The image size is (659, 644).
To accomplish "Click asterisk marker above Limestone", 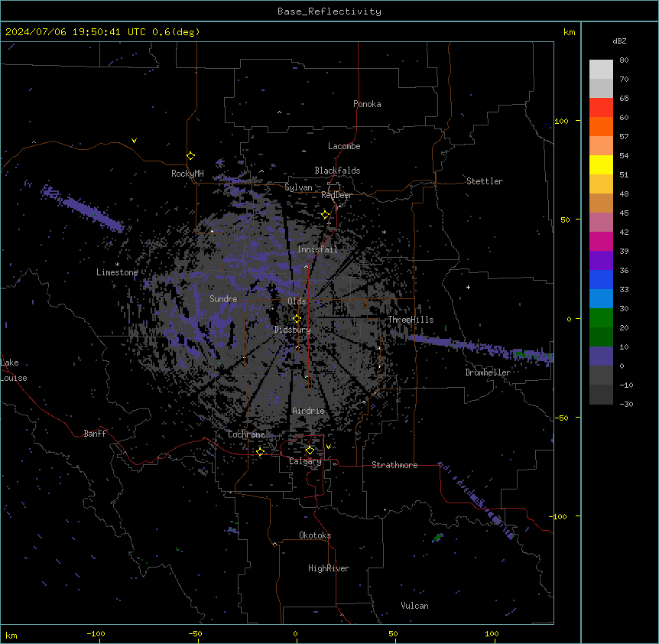I will [117, 265].
